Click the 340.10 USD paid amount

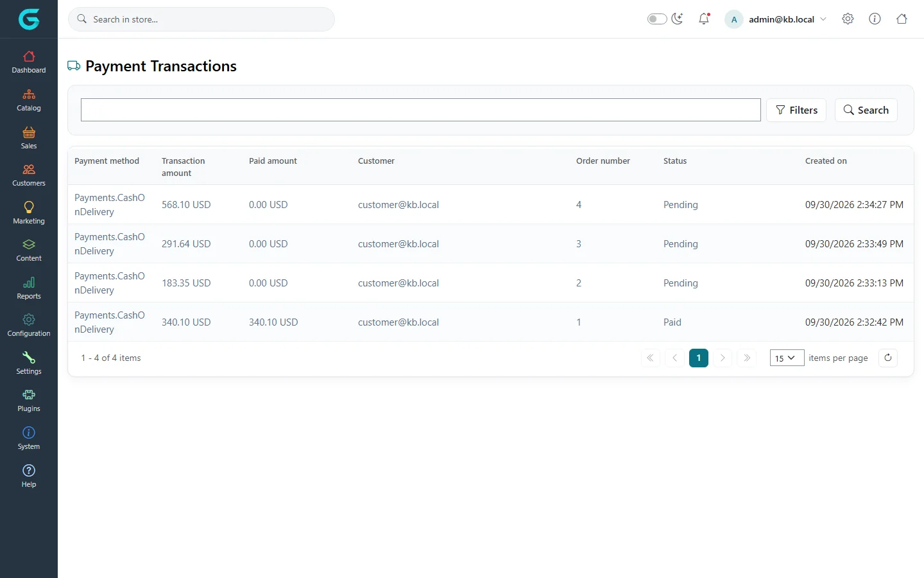pyautogui.click(x=273, y=322)
